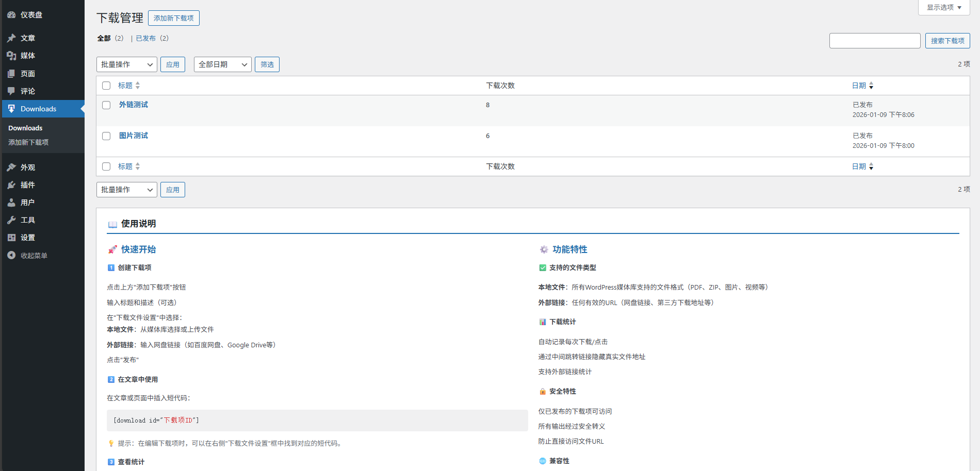Click the Tools wrench icon
This screenshot has width=980, height=471.
click(11, 220)
